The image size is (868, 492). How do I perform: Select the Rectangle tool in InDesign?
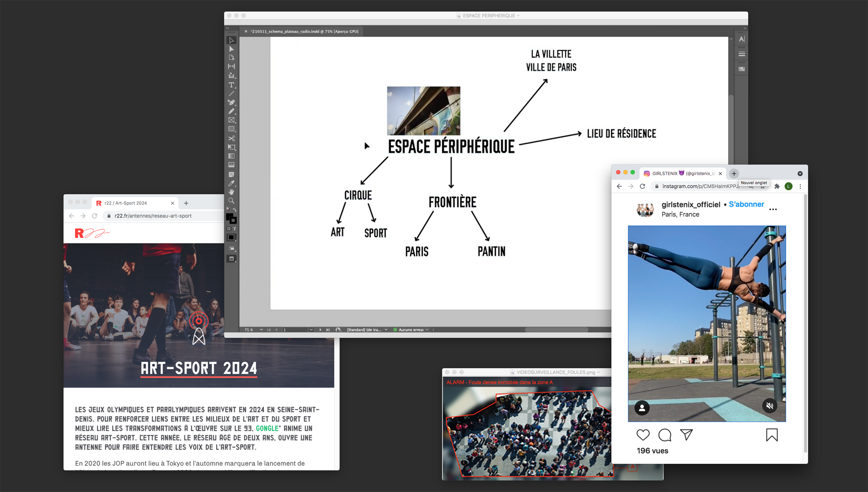(231, 129)
